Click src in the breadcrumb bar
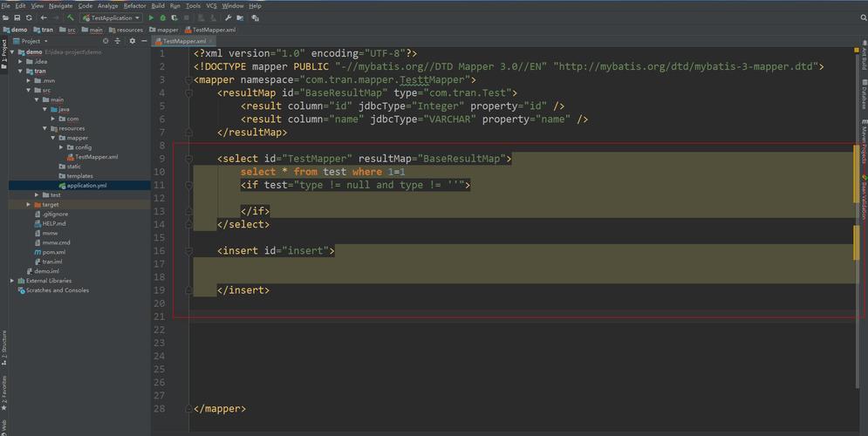The image size is (868, 436). (67, 30)
